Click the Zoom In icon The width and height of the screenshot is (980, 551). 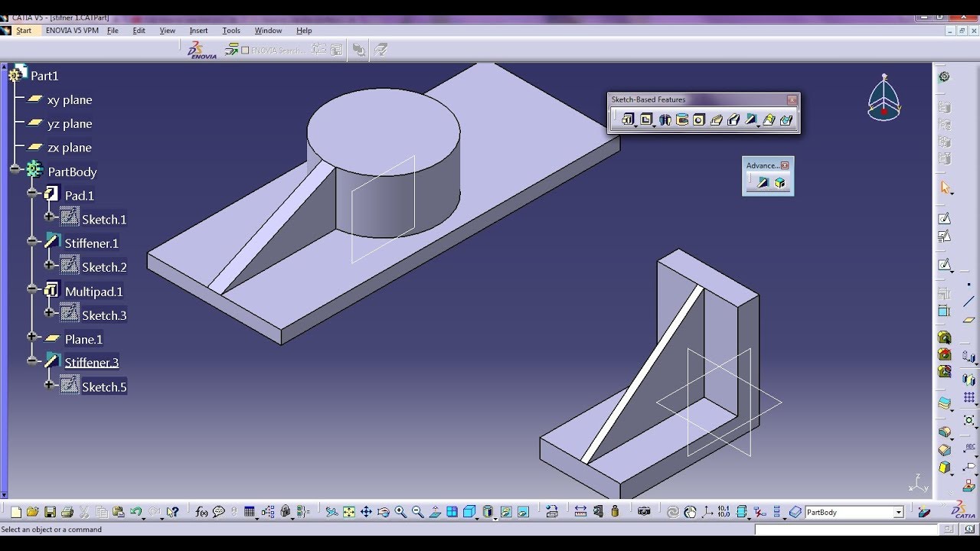[x=400, y=512]
